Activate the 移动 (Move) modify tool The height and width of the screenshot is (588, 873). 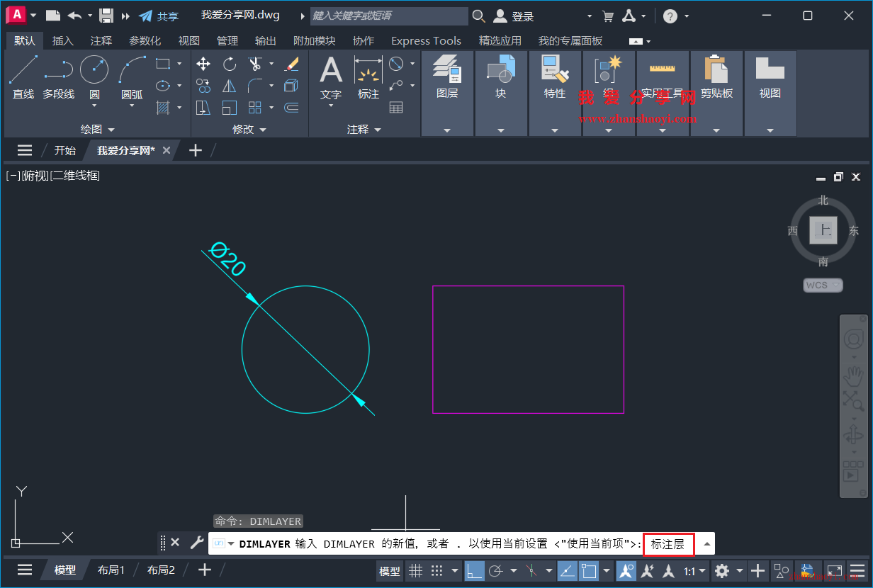tap(203, 64)
